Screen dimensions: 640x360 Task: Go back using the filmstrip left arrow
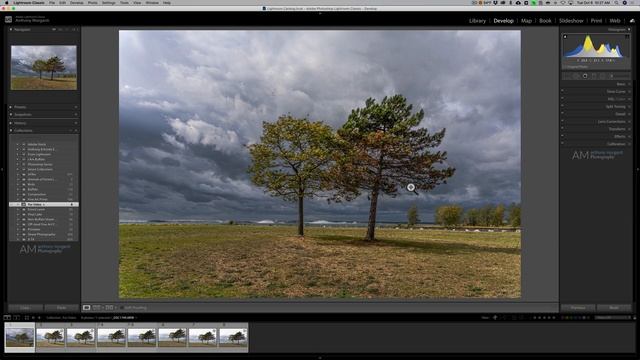[33, 318]
